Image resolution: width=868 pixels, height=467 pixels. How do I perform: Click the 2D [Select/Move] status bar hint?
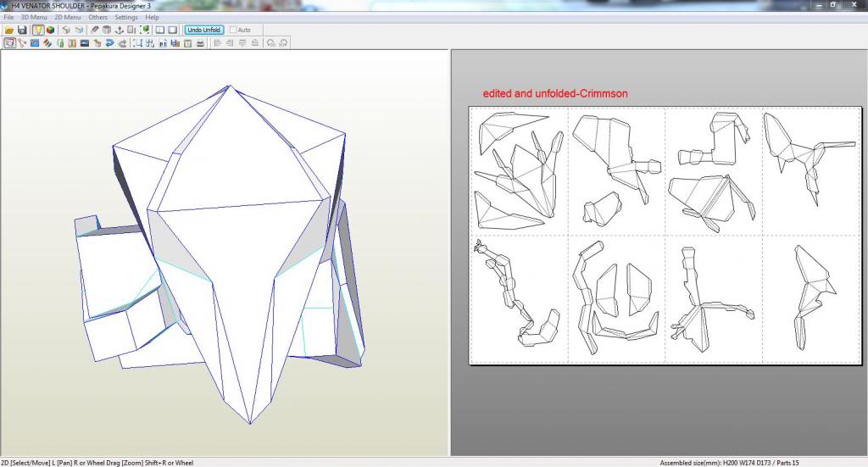coord(97,463)
